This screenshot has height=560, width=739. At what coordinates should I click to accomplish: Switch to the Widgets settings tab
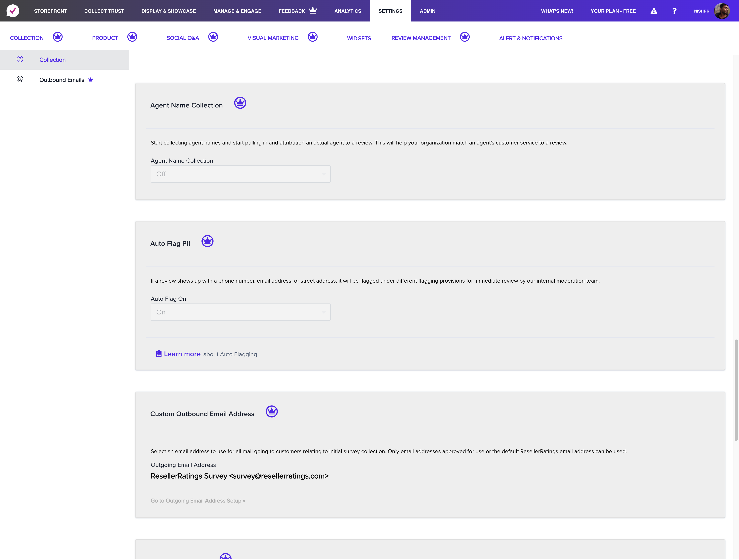click(x=359, y=38)
